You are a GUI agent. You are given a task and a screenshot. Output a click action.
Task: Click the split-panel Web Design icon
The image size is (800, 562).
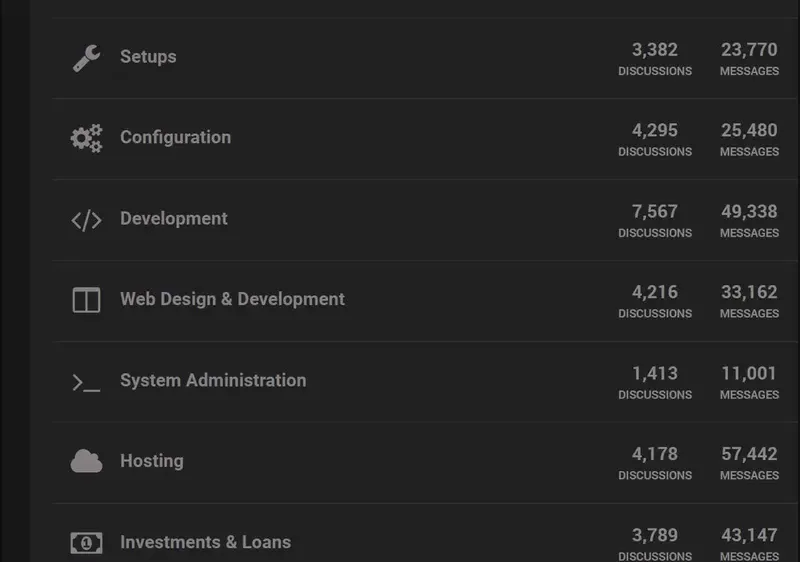(x=86, y=300)
